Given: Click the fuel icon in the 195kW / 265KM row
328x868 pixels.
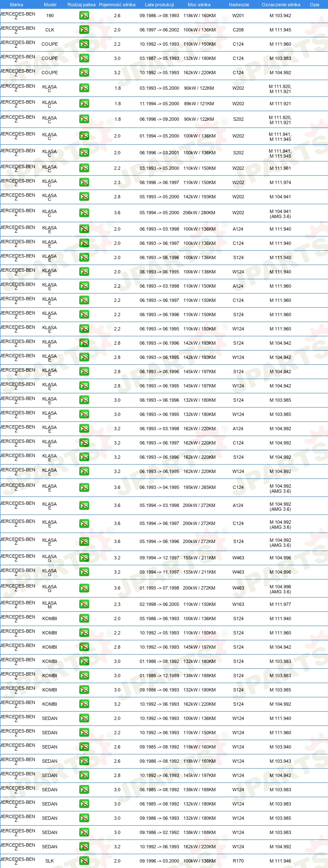Looking at the screenshot, I should point(84,488).
